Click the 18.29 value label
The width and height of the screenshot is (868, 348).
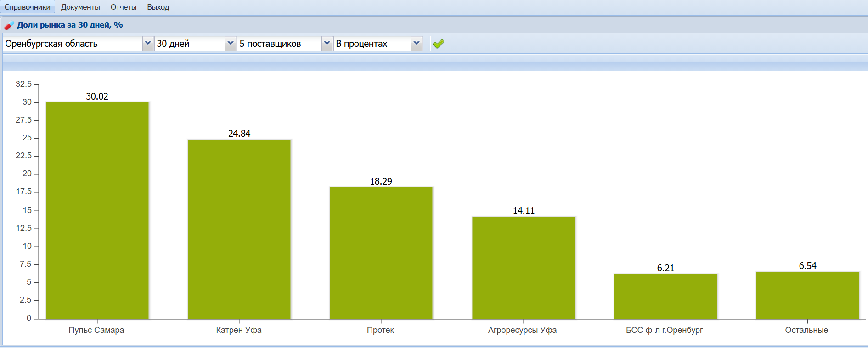click(x=381, y=181)
